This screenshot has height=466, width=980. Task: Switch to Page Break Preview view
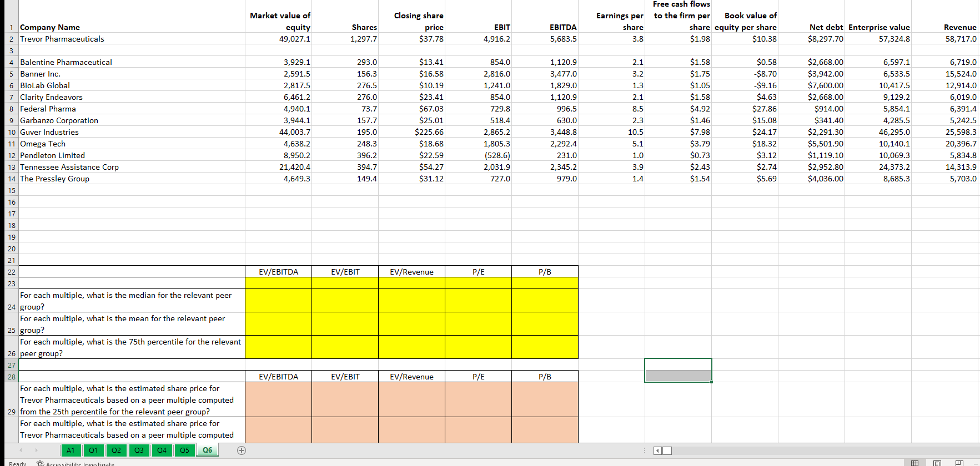click(x=959, y=463)
